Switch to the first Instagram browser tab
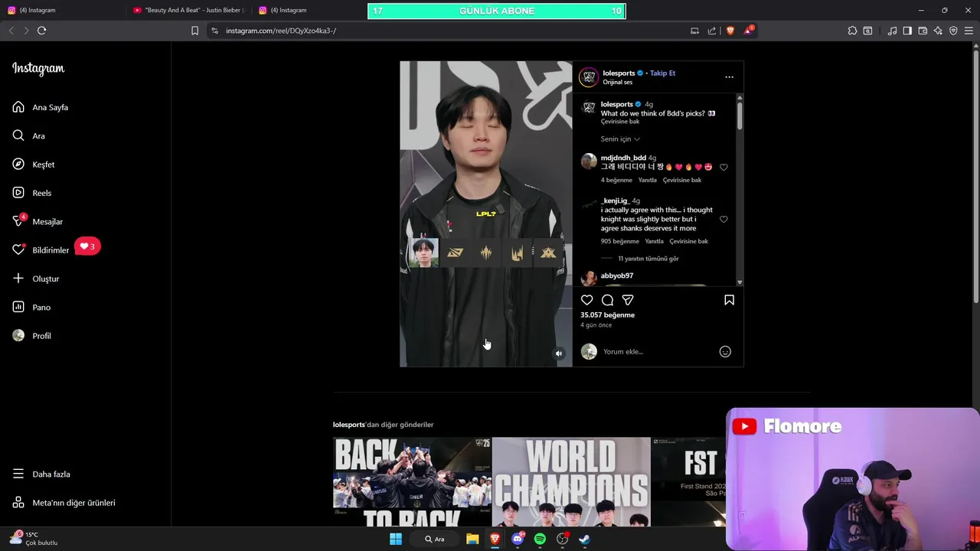This screenshot has width=980, height=551. 61,10
